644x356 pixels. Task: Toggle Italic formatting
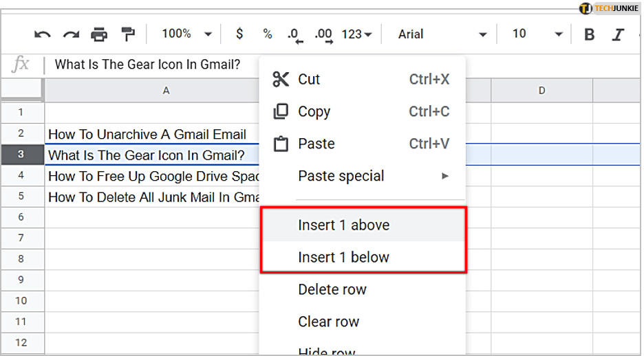618,34
